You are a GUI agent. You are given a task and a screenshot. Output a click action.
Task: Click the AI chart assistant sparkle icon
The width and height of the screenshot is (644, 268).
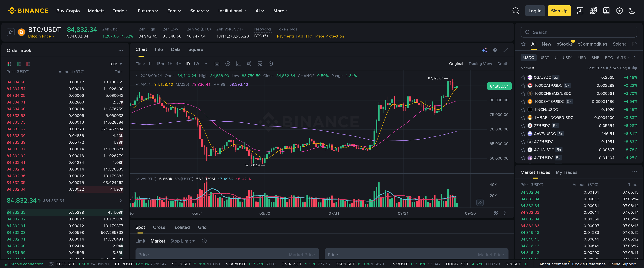click(x=484, y=50)
